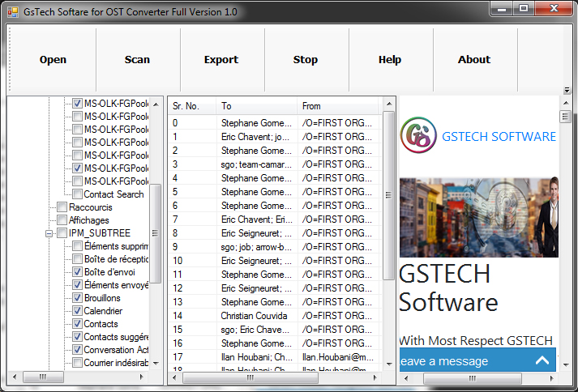Click the application icon in the title bar
Viewport: 578px width, 392px height.
[12, 11]
